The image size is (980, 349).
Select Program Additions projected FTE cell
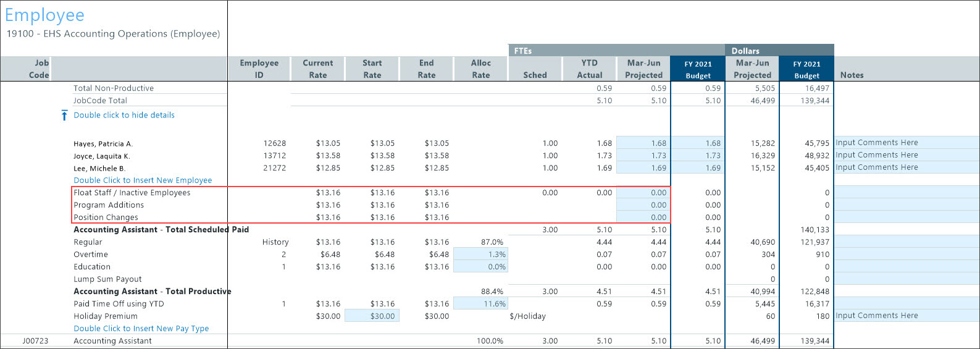[x=643, y=205]
